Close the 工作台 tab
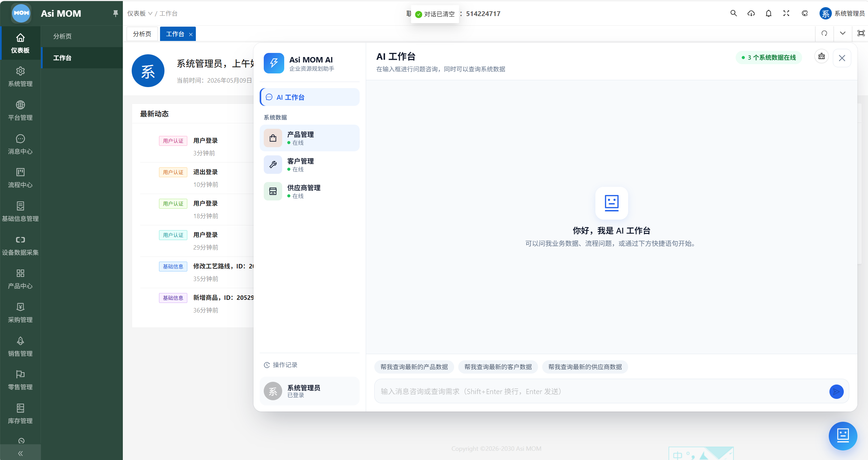 [x=191, y=34]
